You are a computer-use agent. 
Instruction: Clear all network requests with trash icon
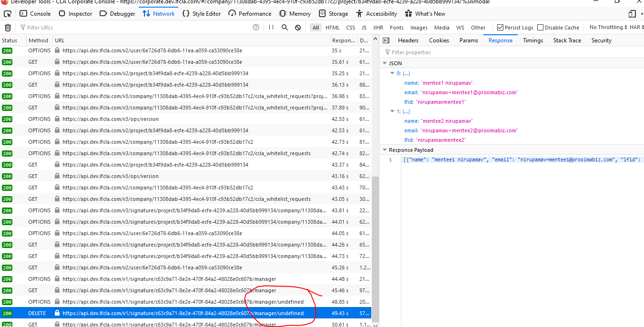[x=8, y=27]
